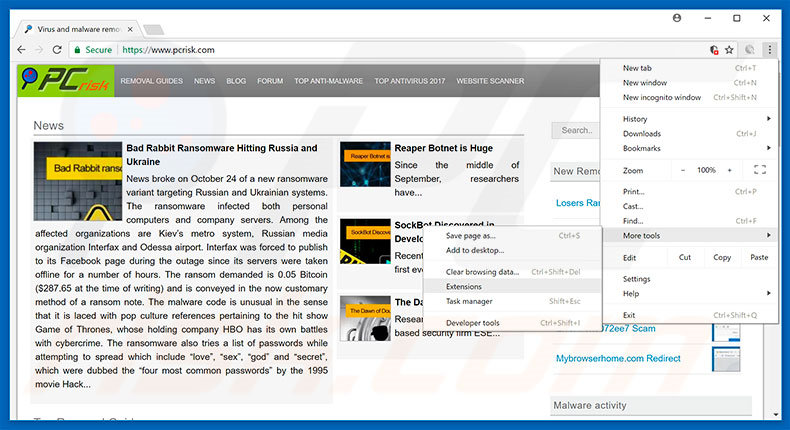Open NEWS in site navigation

(x=205, y=81)
